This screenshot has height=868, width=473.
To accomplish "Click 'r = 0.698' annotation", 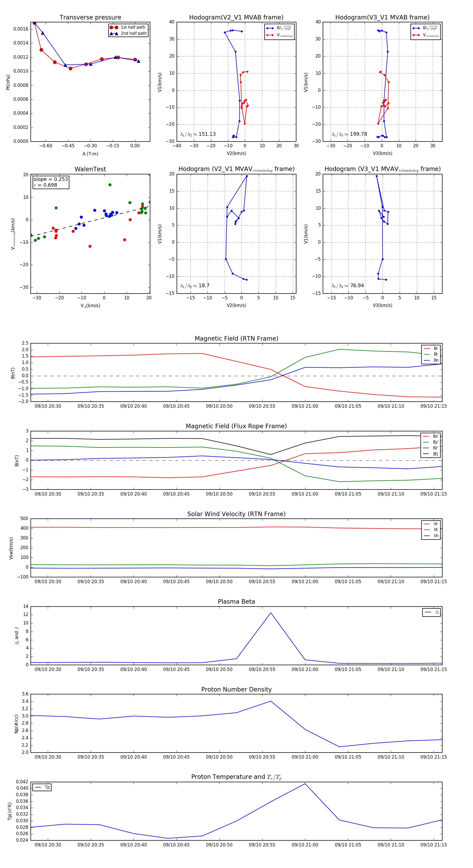I will pyautogui.click(x=45, y=185).
